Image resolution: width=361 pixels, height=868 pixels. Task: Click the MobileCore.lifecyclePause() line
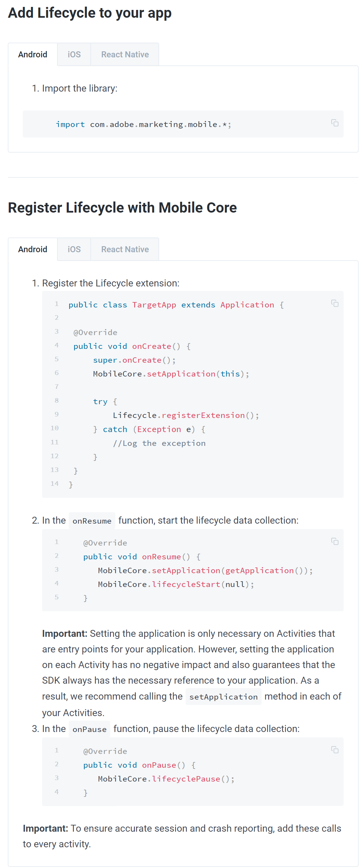pos(166,779)
